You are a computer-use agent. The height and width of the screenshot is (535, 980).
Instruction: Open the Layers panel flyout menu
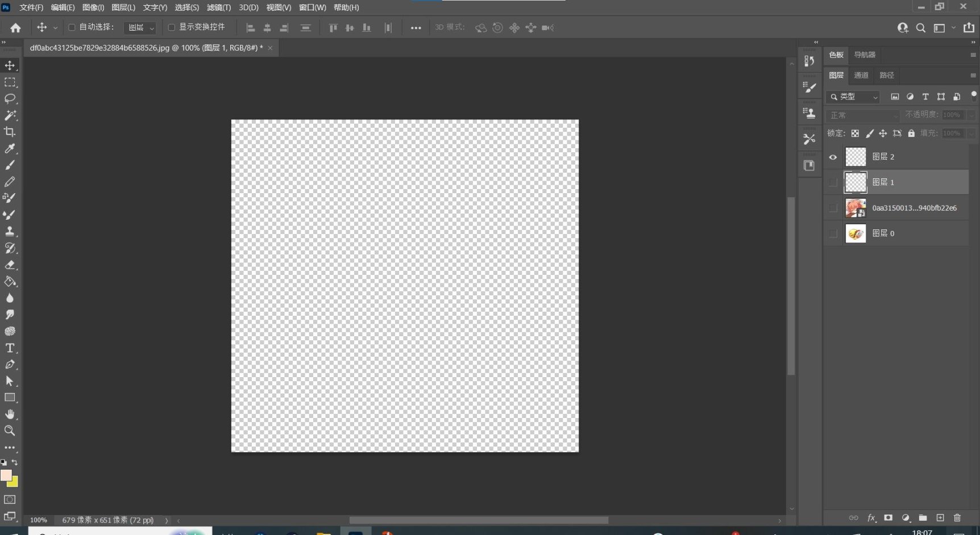click(x=973, y=76)
